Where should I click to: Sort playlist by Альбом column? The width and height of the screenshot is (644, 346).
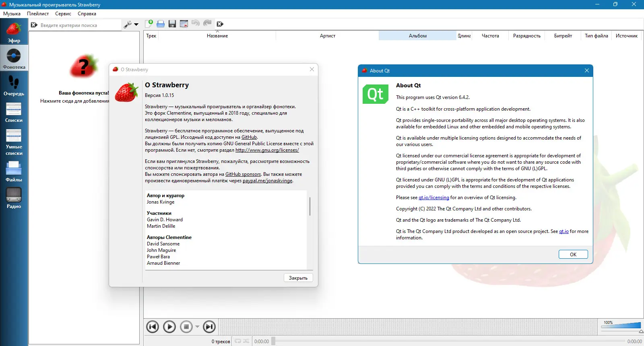(417, 36)
